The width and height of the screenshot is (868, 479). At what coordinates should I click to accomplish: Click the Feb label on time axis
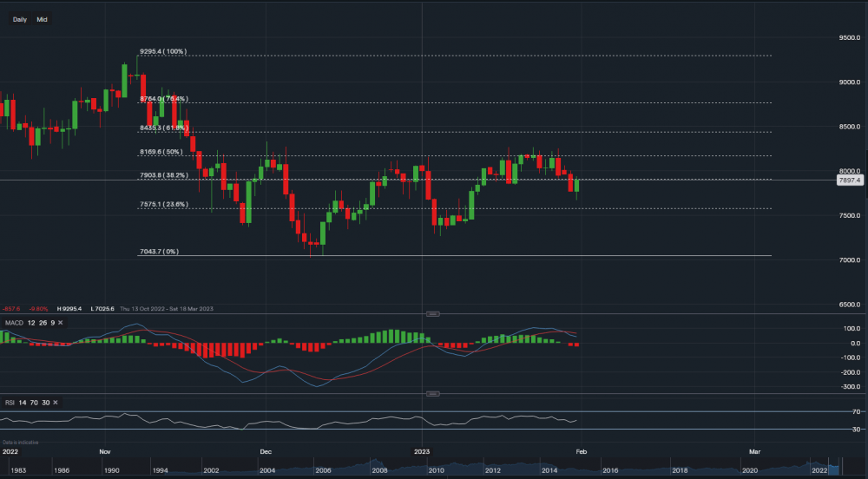(x=580, y=452)
